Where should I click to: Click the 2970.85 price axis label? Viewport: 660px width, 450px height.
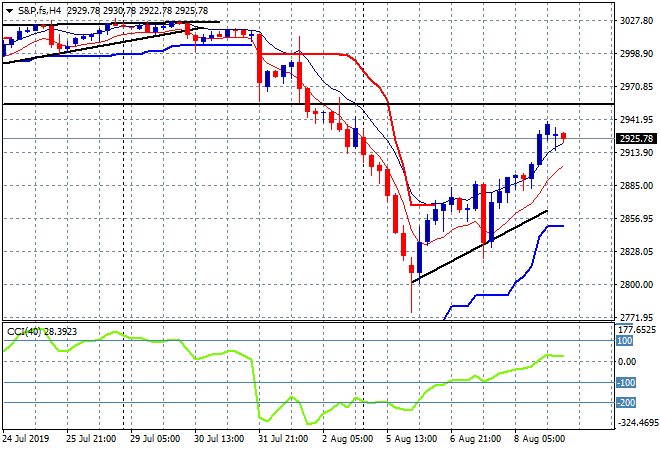click(x=636, y=87)
